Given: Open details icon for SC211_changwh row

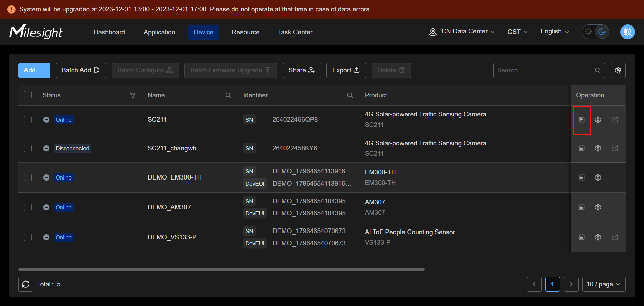Looking at the screenshot, I should coord(582,148).
